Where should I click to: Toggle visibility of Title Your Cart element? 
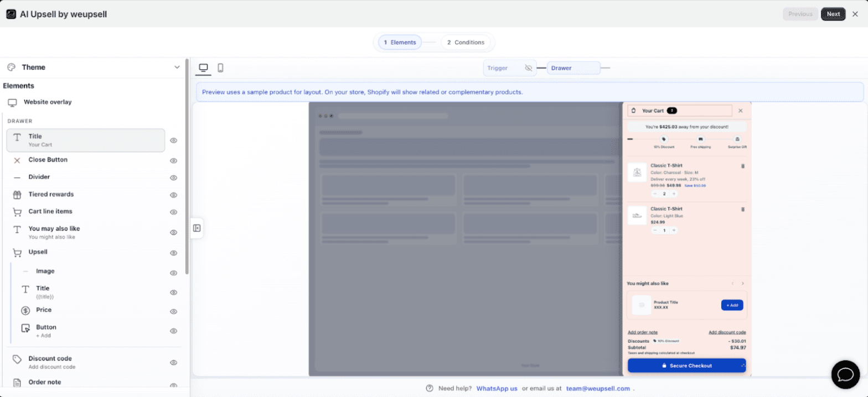(173, 140)
